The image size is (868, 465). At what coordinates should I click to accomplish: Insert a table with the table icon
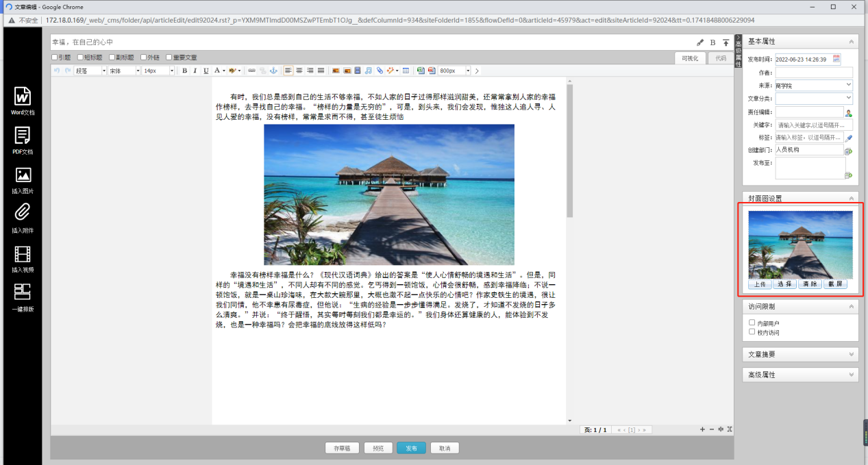point(406,71)
